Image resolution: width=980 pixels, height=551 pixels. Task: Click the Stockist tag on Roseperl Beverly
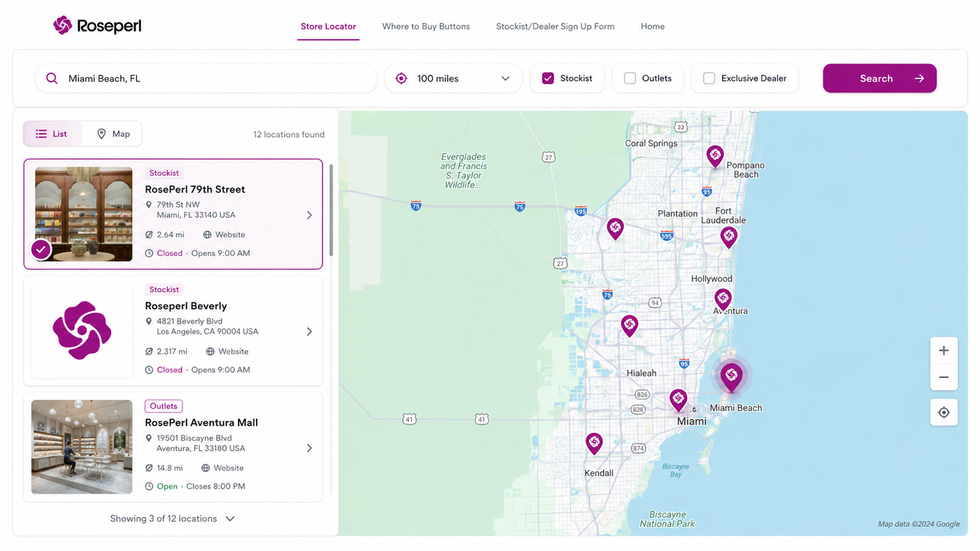164,289
